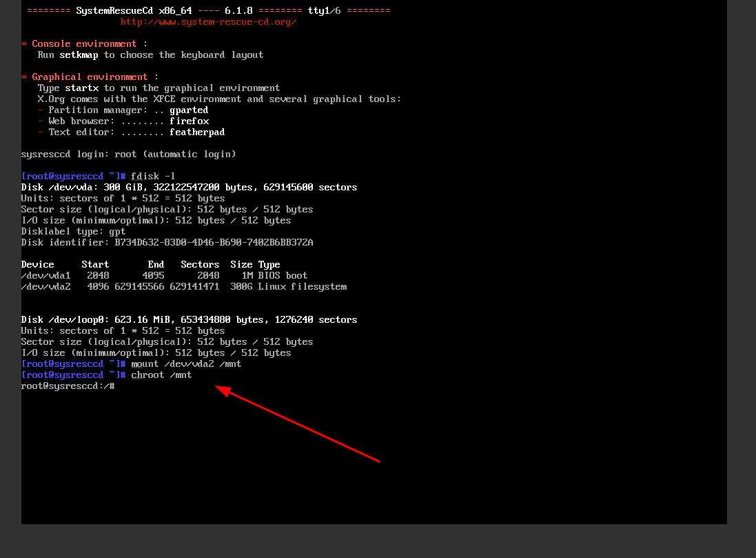Select the "1276240 sectors" value
The image size is (756, 558).
click(316, 320)
